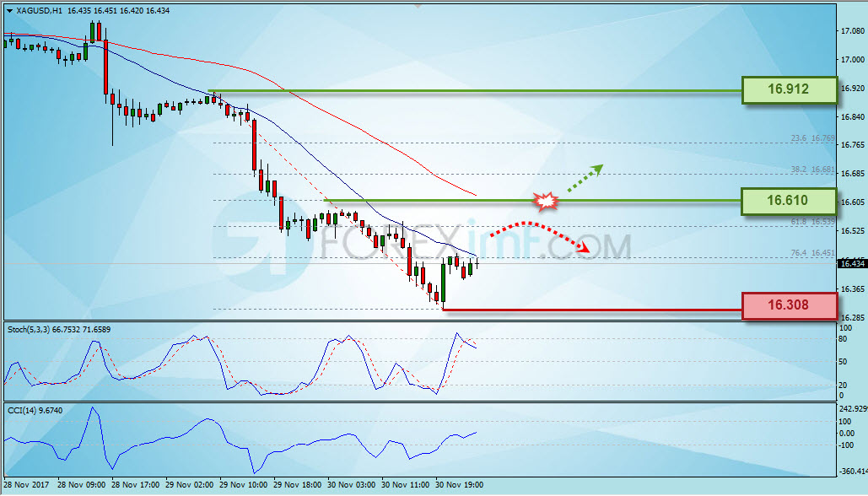
Task: Click the 17.080 price axis label
Action: coord(853,31)
